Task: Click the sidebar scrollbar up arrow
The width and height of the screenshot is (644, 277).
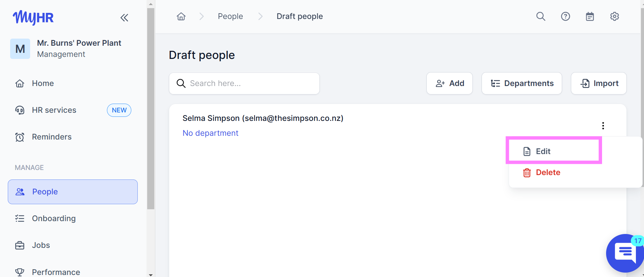Action: 151,4
